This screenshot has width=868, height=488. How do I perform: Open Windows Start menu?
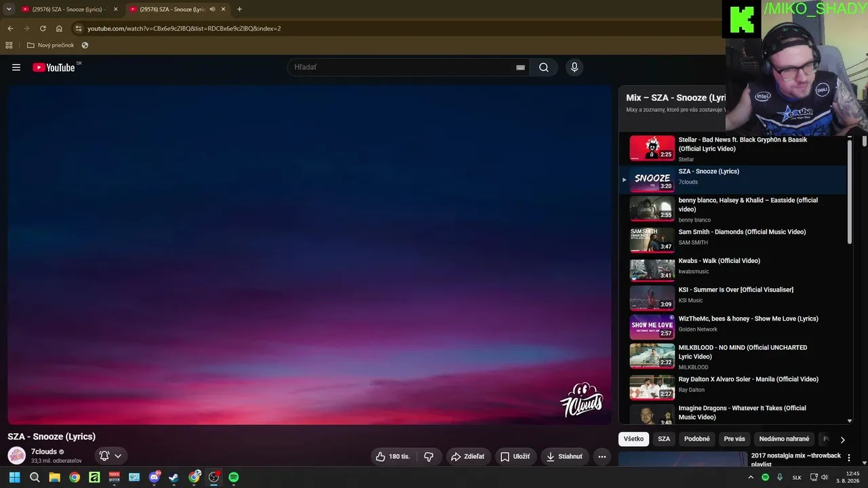pyautogui.click(x=14, y=477)
